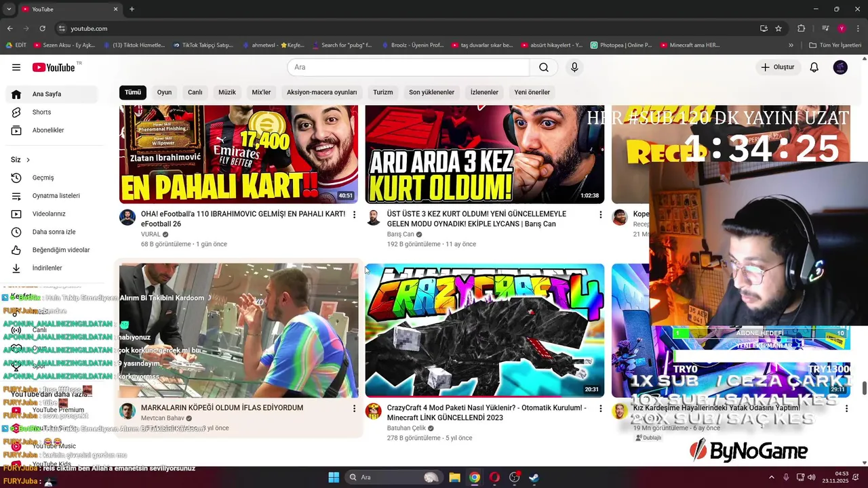Open a new browser tab
The height and width of the screenshot is (488, 868).
132,9
